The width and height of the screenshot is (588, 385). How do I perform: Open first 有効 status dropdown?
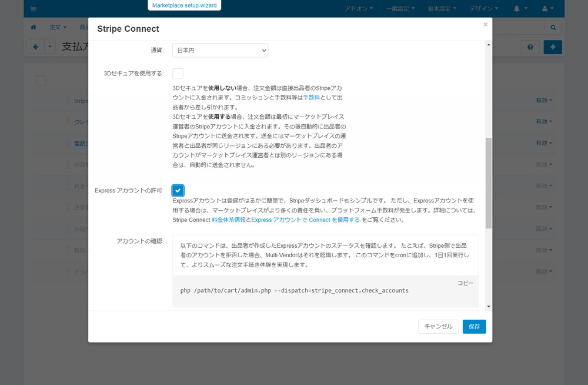coord(544,100)
